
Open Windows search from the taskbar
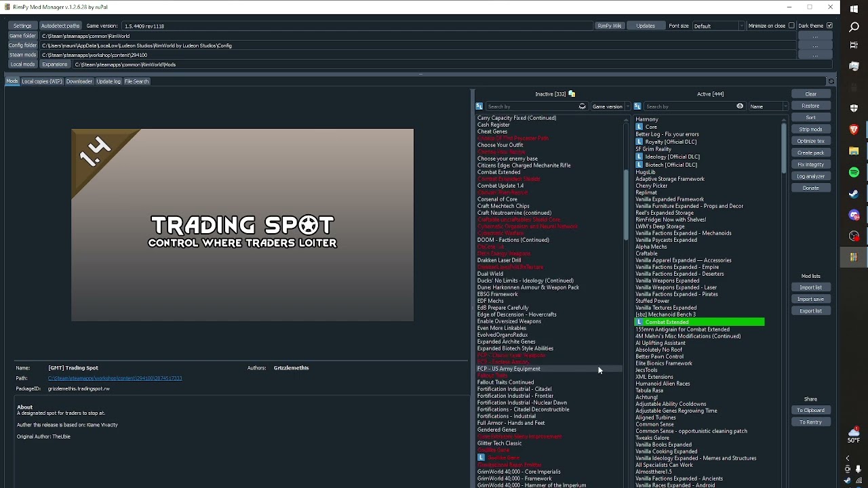click(854, 27)
